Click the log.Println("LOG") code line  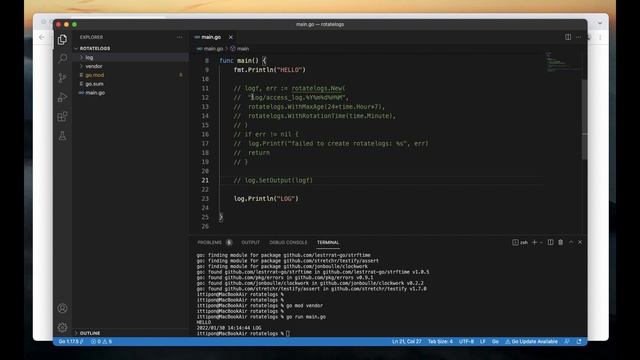point(266,199)
